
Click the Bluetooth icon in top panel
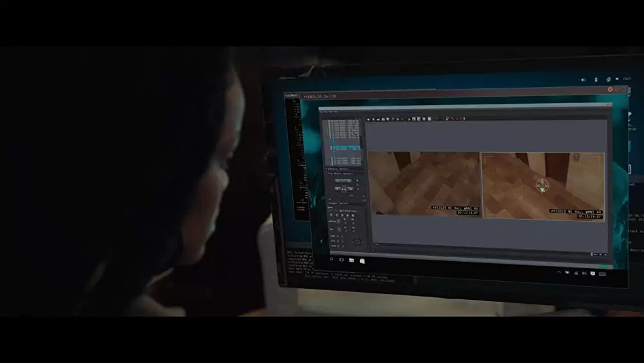coord(596,80)
